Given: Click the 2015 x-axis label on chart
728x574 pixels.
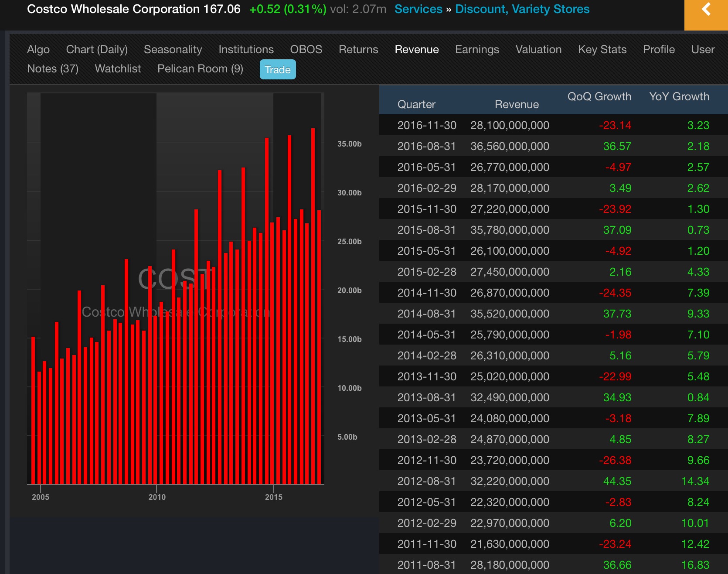Looking at the screenshot, I should pos(274,497).
